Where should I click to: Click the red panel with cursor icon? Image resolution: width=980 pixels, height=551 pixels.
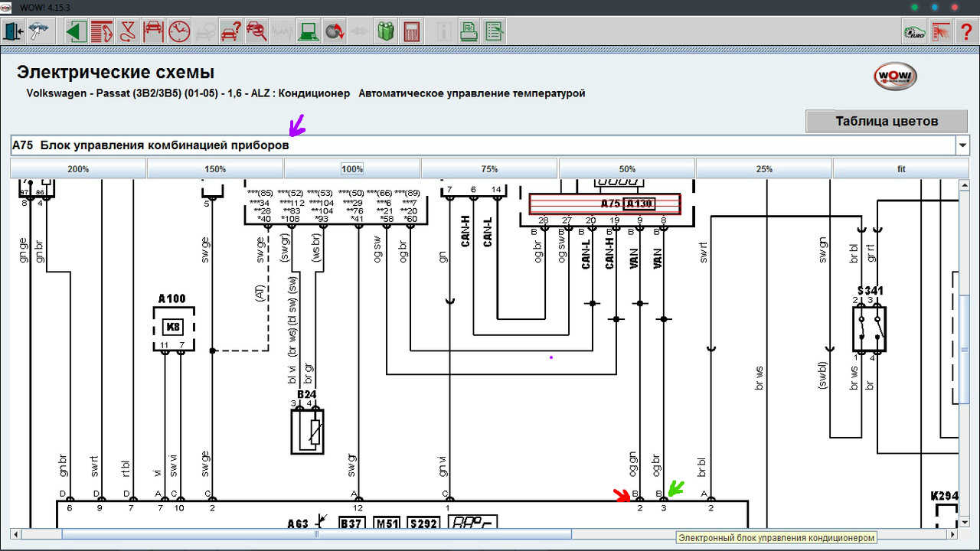940,31
